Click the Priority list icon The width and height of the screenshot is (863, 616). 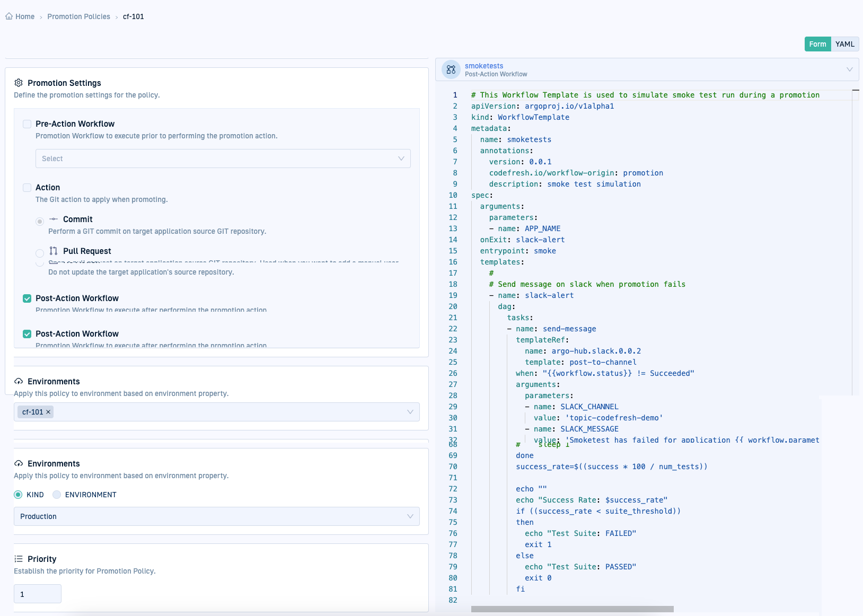(x=19, y=559)
